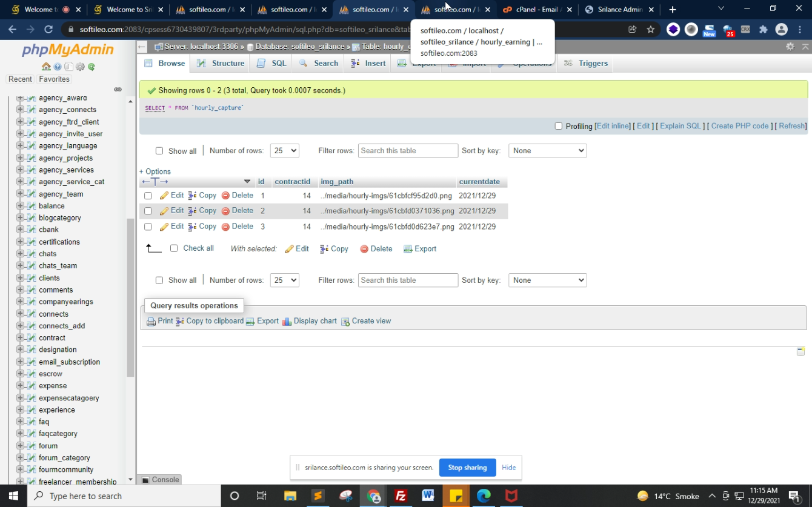Click the top Filter rows search field

click(x=408, y=151)
